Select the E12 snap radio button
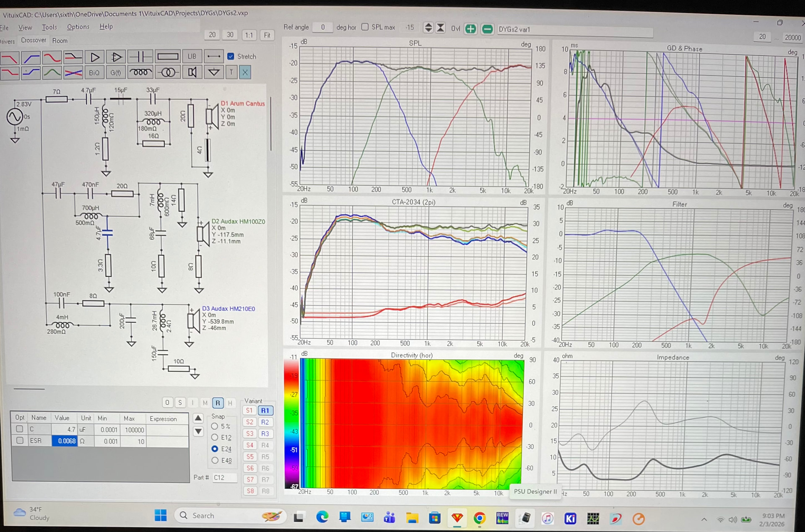Viewport: 805px width, 532px height. point(215,437)
